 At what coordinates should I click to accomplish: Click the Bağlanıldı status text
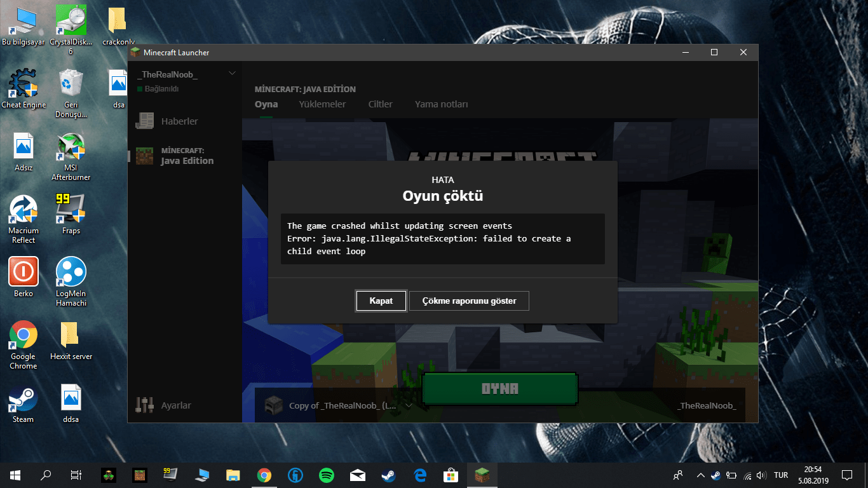[x=161, y=89]
